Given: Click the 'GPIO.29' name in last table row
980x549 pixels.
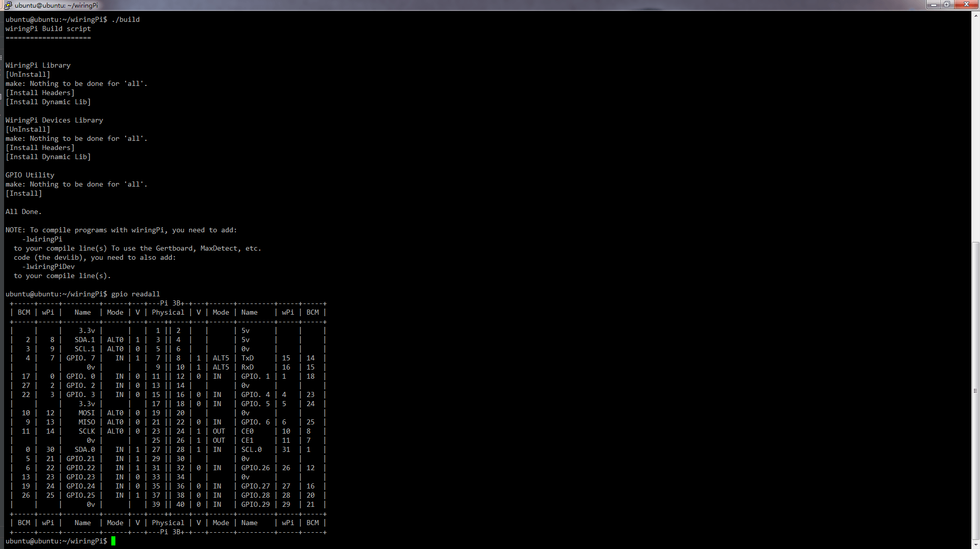Looking at the screenshot, I should (256, 504).
